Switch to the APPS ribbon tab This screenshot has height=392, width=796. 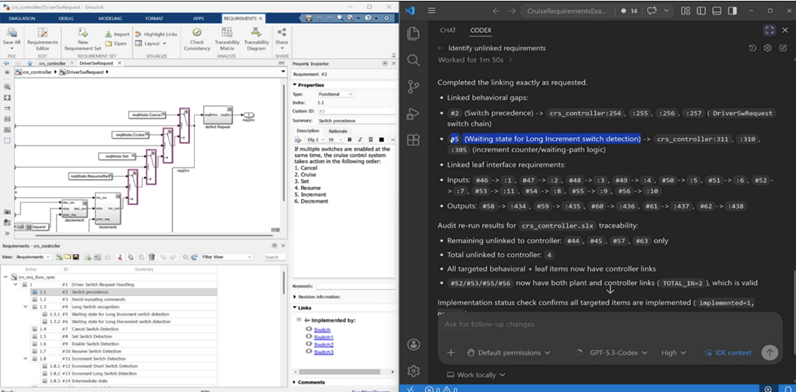pos(198,18)
